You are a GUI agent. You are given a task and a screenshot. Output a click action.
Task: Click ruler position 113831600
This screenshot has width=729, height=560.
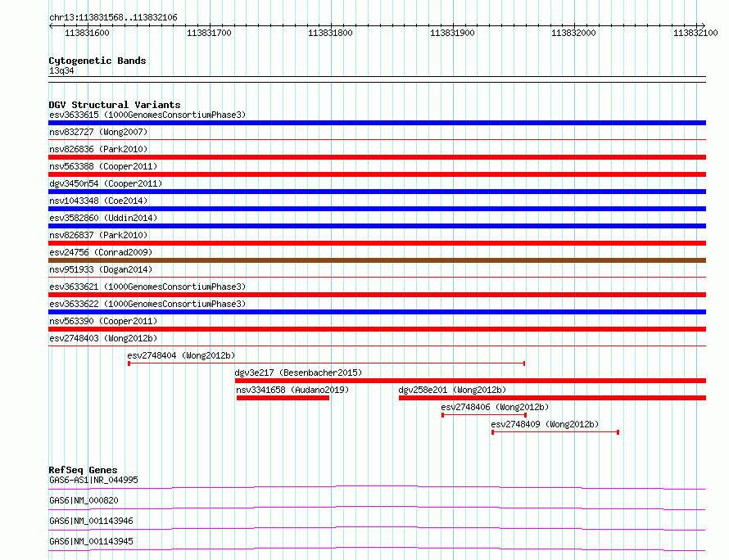(87, 33)
